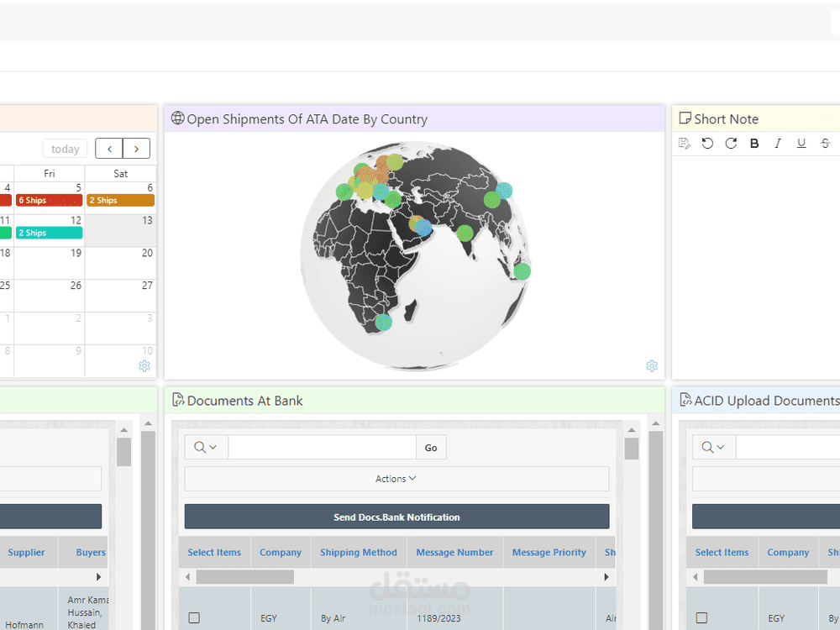The image size is (840, 630).
Task: Click the save note icon in Short Note
Action: click(684, 143)
